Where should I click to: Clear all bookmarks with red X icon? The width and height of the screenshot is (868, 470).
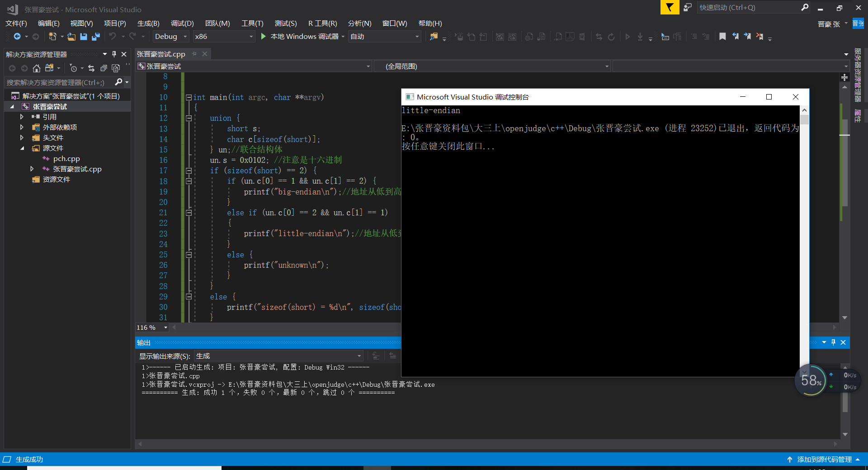pos(759,37)
